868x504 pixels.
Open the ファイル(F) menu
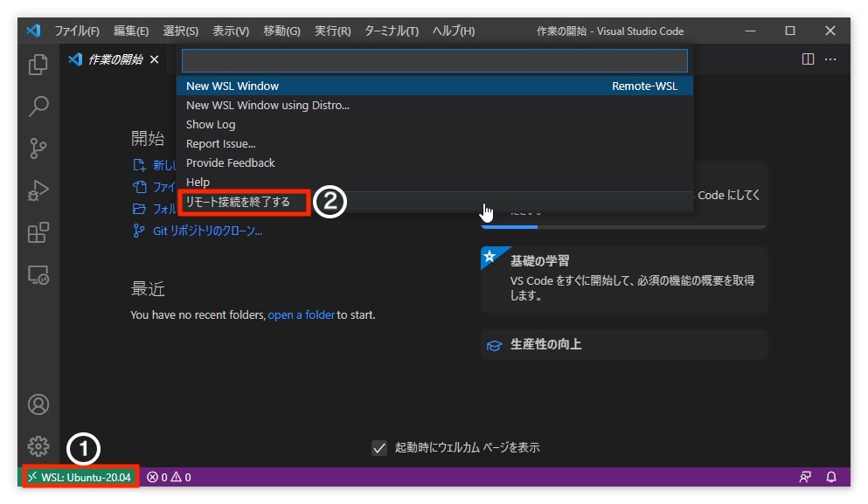click(x=77, y=31)
